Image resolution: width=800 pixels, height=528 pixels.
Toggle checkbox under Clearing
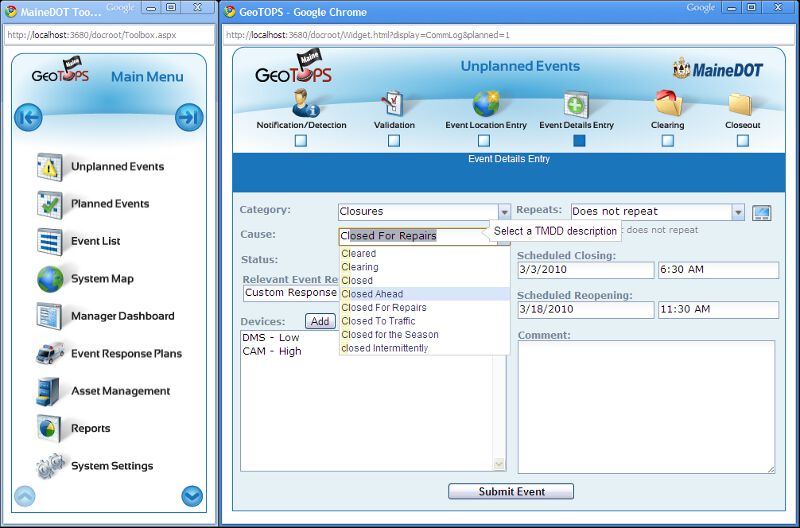(667, 140)
